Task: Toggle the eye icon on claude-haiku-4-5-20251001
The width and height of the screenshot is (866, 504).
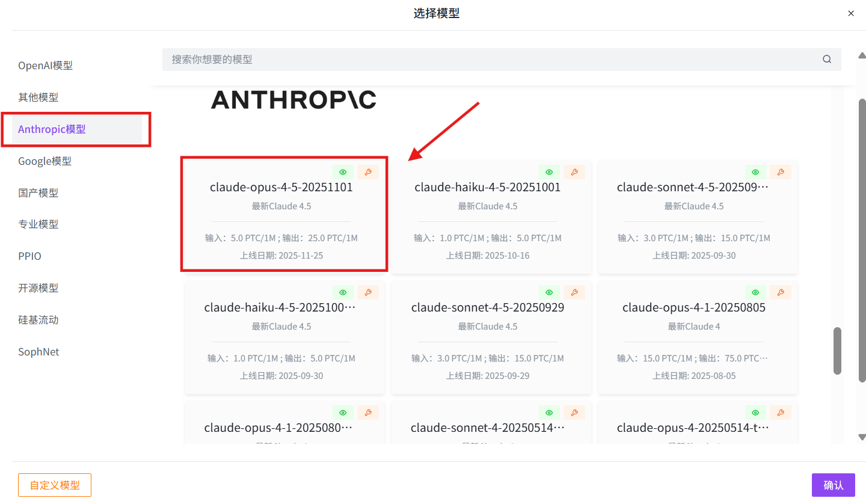Action: pyautogui.click(x=549, y=171)
